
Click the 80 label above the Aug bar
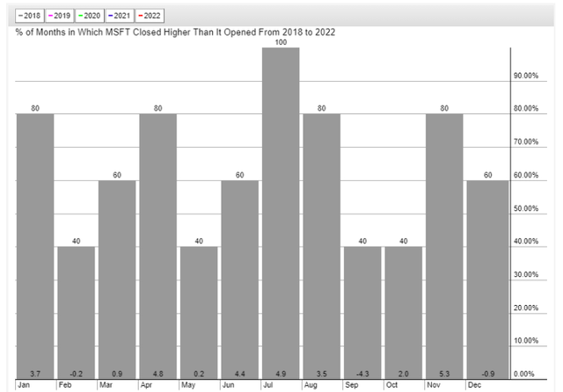click(x=322, y=108)
